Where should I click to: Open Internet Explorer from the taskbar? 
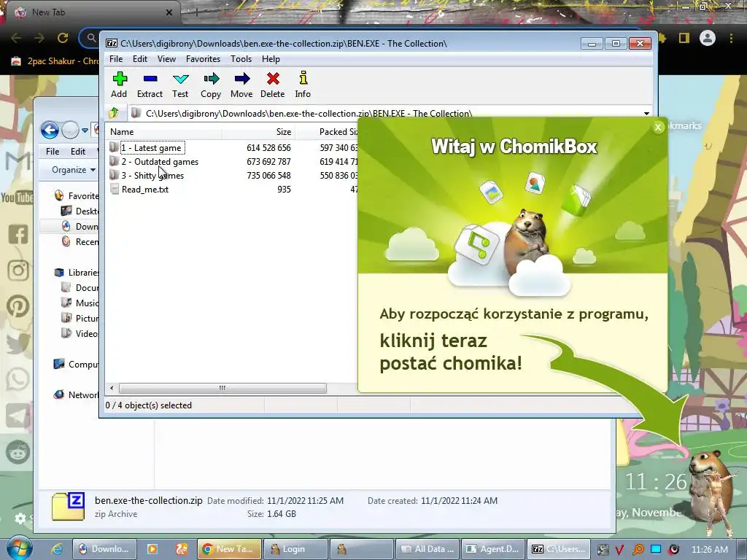[x=57, y=549]
